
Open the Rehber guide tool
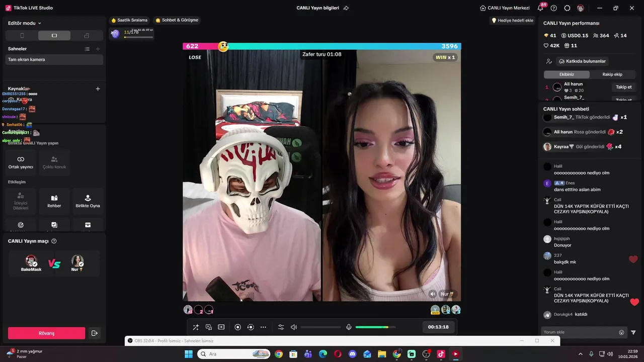[x=54, y=201]
